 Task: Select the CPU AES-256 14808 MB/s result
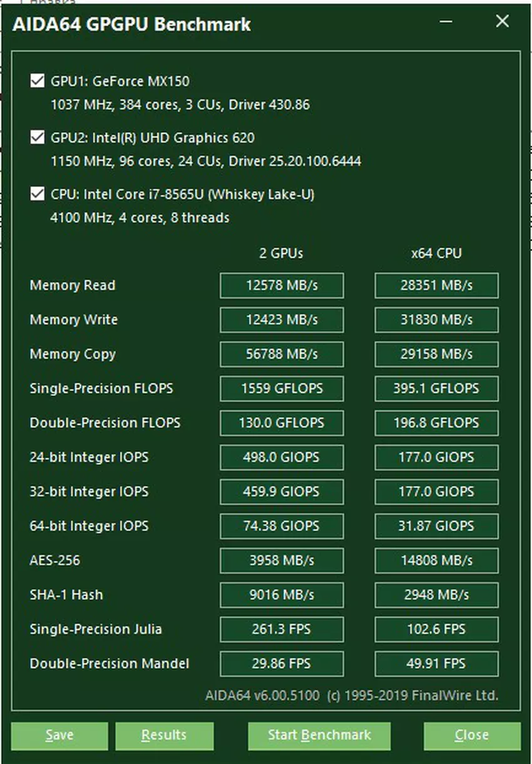[436, 560]
